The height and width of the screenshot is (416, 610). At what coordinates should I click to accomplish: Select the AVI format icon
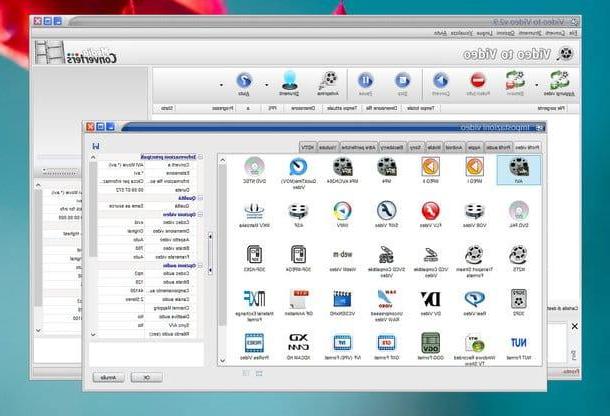pyautogui.click(x=519, y=170)
